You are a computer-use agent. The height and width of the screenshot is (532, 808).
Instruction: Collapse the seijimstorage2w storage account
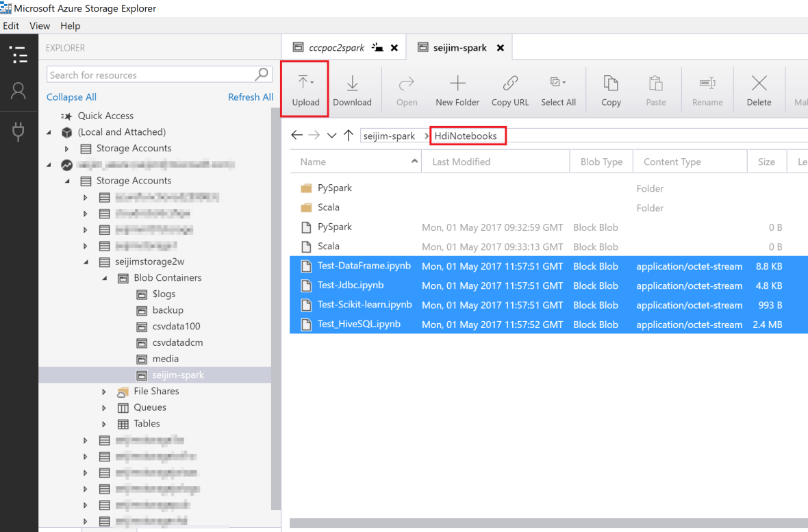click(86, 262)
